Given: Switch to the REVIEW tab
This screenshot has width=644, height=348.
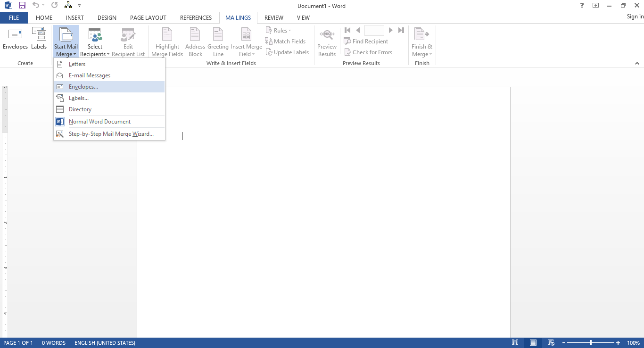Looking at the screenshot, I should pyautogui.click(x=274, y=18).
